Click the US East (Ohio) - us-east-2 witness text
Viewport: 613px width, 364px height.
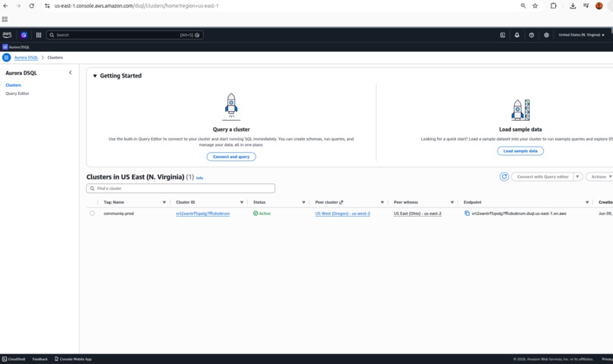pos(418,214)
